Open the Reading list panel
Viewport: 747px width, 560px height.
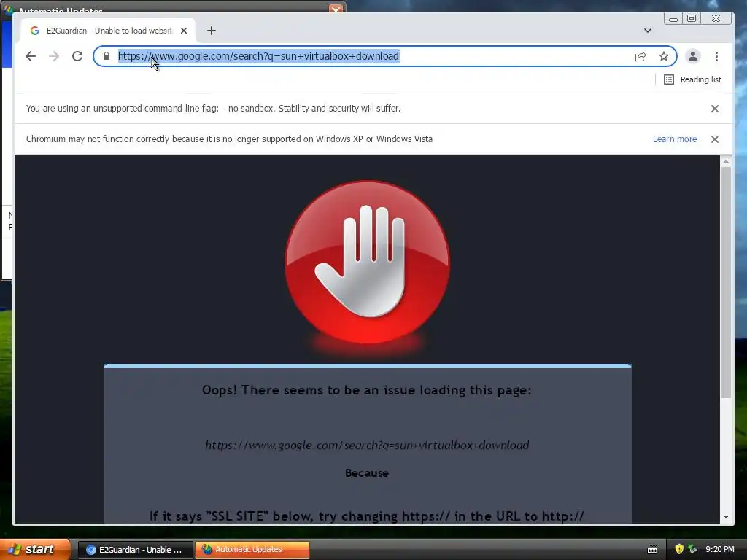(x=692, y=79)
